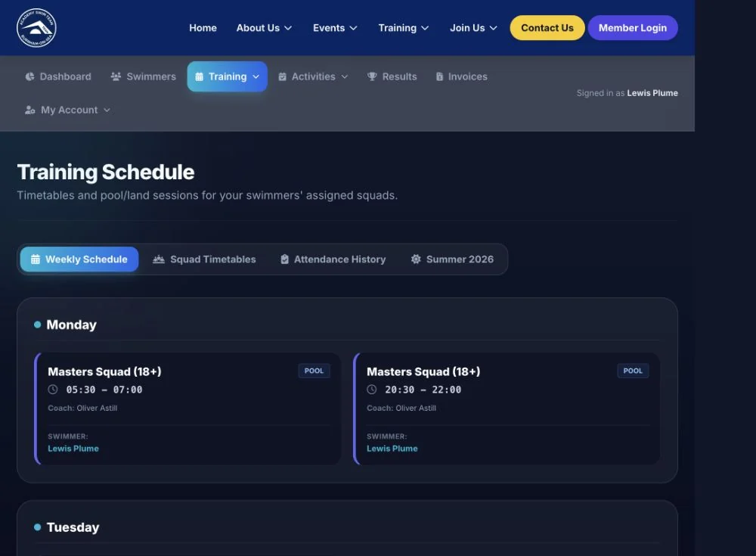Click the Contact Us button
This screenshot has width=756, height=556.
coord(547,28)
